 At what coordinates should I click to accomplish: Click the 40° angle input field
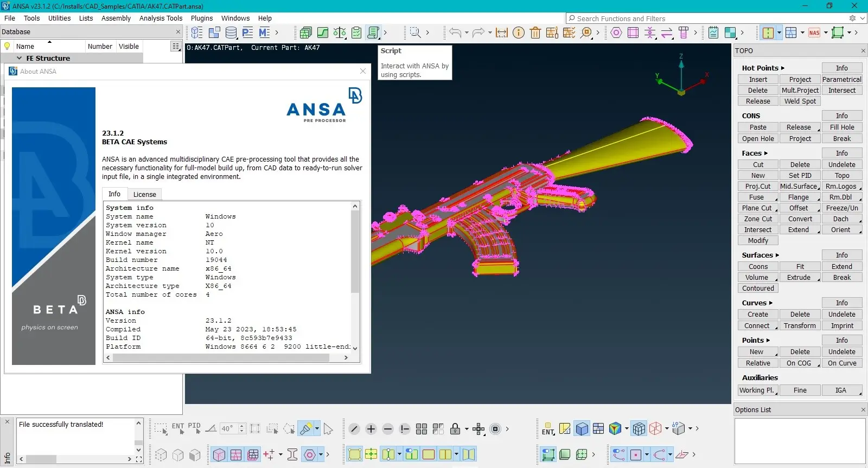pos(229,429)
